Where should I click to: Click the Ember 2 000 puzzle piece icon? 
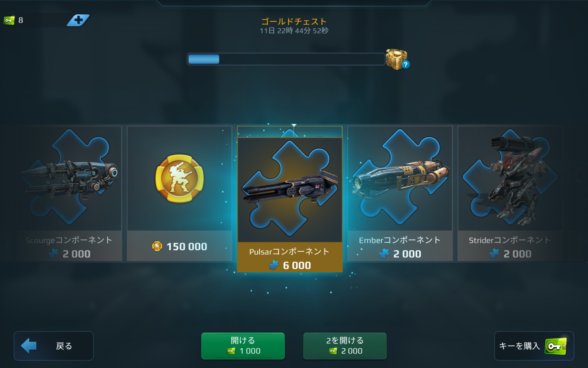[384, 254]
